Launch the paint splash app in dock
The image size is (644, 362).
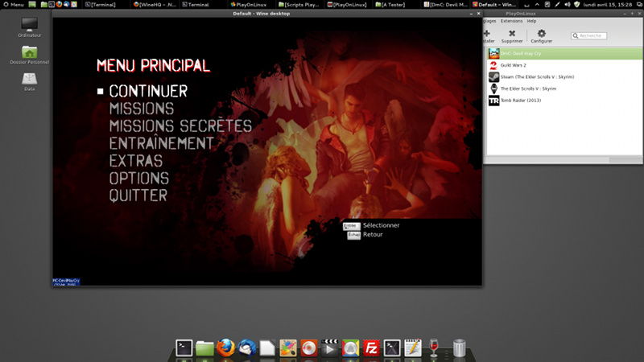pyautogui.click(x=288, y=348)
